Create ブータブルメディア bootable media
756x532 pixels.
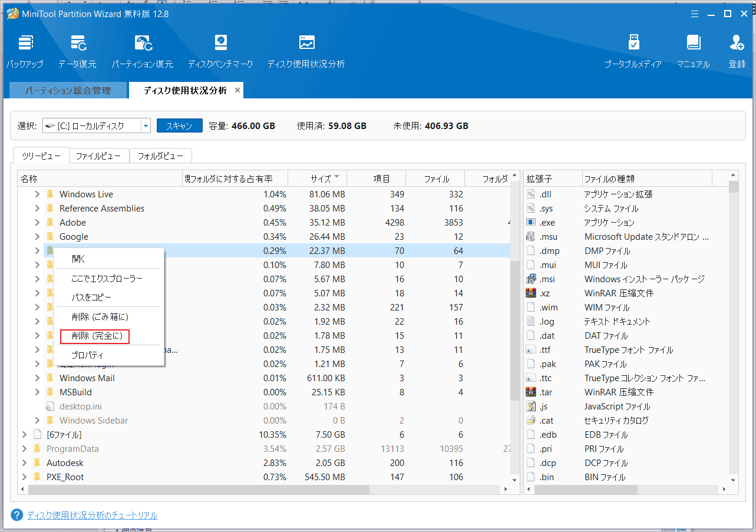pos(633,51)
